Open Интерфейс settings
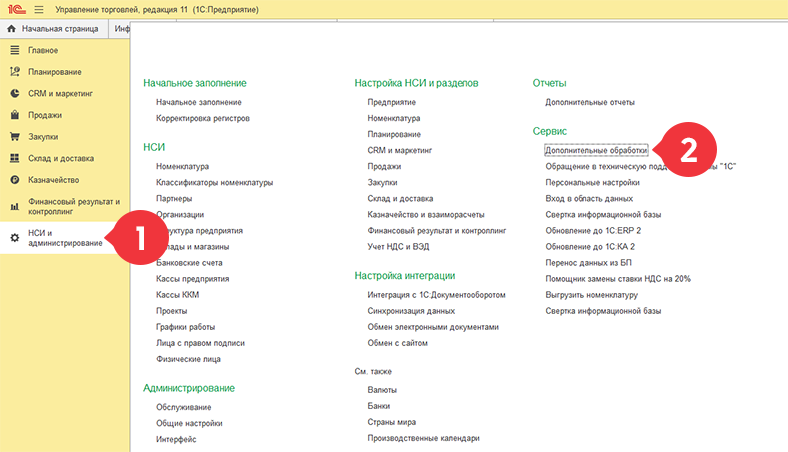This screenshot has height=452, width=788. pyautogui.click(x=176, y=439)
